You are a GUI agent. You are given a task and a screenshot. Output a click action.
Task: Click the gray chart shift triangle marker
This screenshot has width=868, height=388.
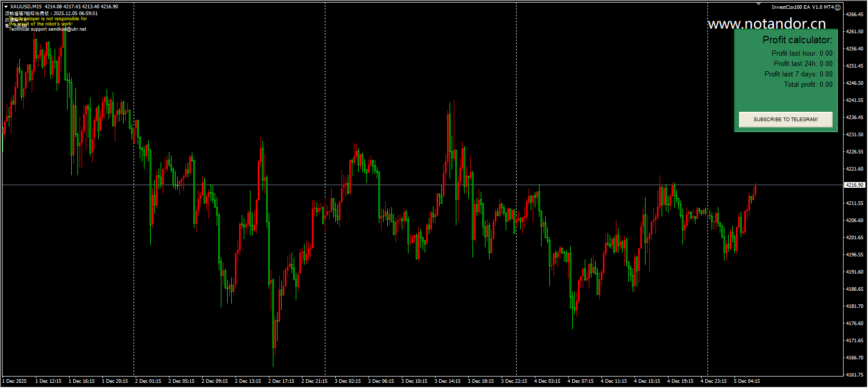point(759,4)
